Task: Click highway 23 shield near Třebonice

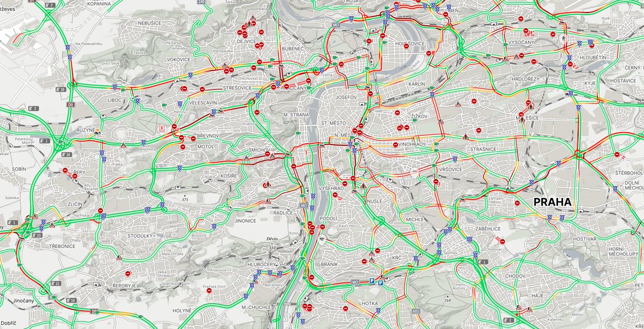Action: coord(38,235)
